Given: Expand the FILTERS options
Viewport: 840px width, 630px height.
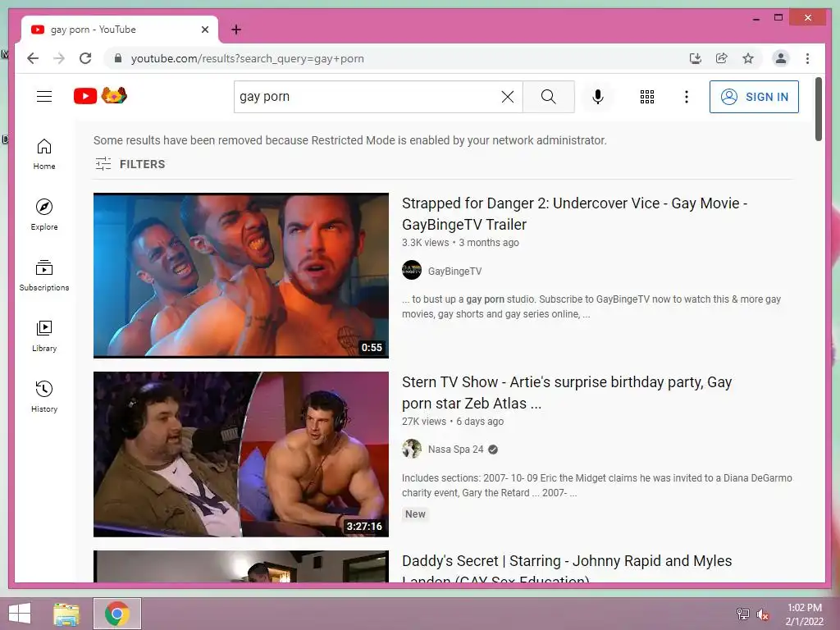Looking at the screenshot, I should tap(130, 164).
